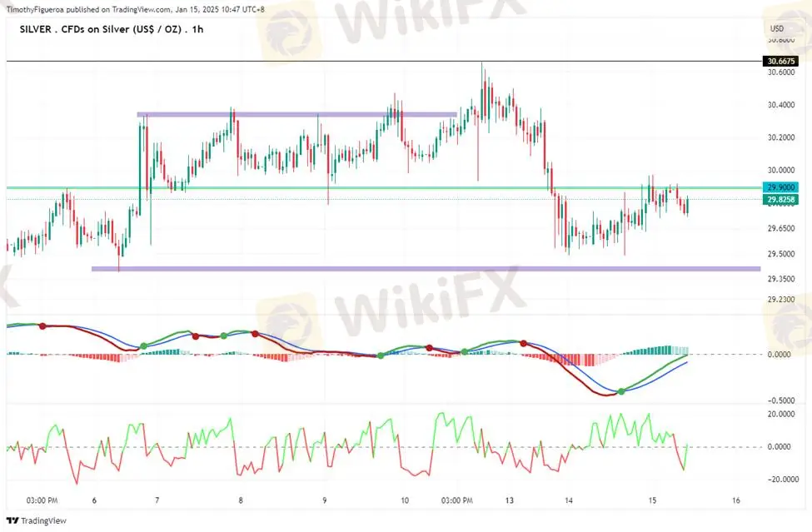Click the 30.2000 price axis value
Viewport: 812px width, 532px height.
(781, 137)
